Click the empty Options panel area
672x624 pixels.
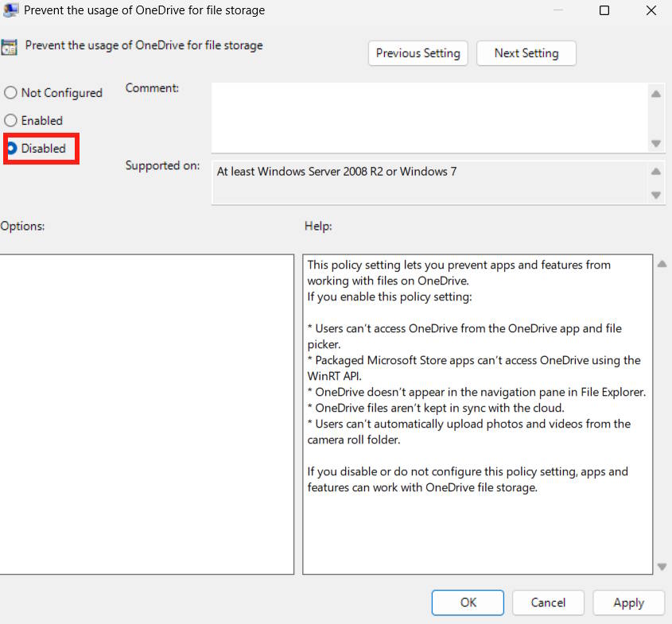click(x=147, y=413)
